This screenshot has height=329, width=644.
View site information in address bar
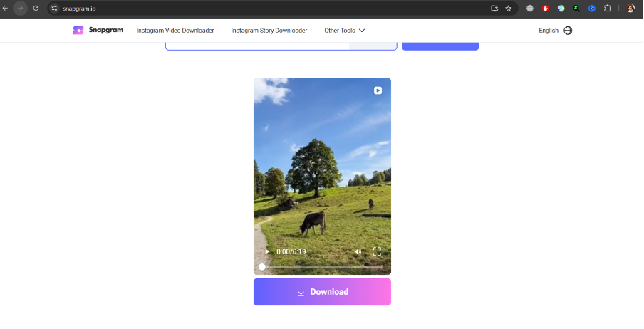[x=54, y=9]
